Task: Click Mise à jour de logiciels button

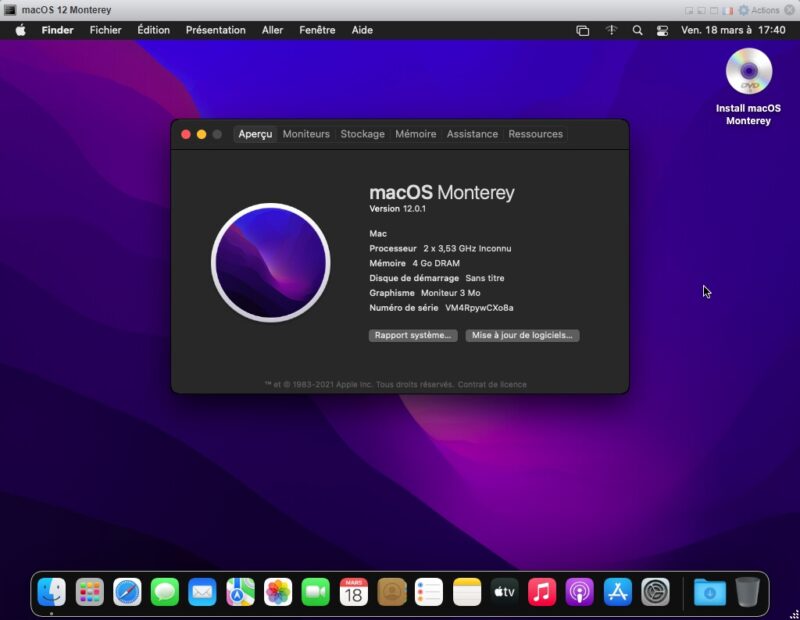Action: (x=522, y=336)
